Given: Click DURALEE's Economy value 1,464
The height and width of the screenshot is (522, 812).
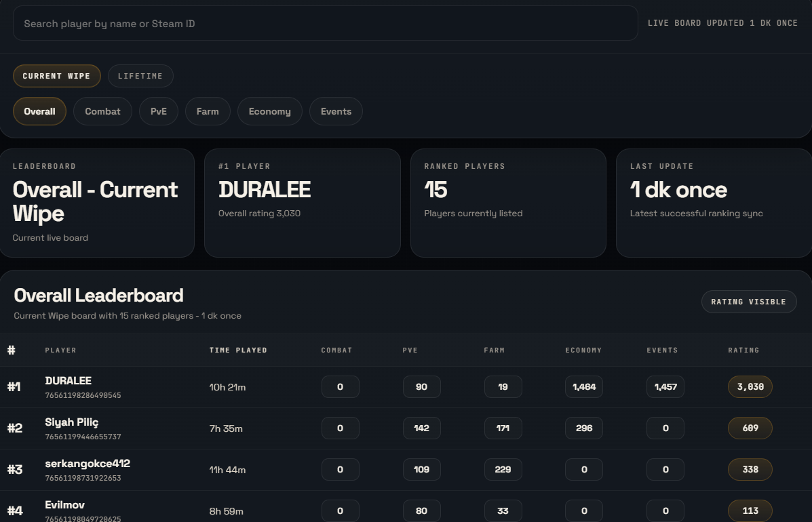Looking at the screenshot, I should 583,386.
